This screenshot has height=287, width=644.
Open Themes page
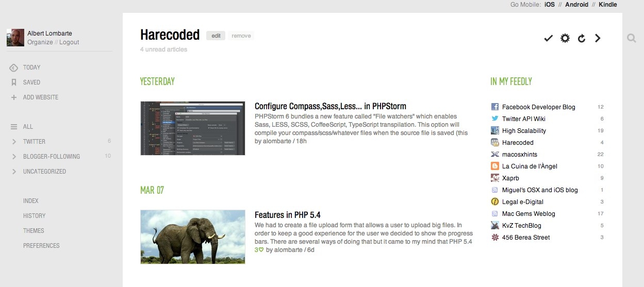click(34, 231)
